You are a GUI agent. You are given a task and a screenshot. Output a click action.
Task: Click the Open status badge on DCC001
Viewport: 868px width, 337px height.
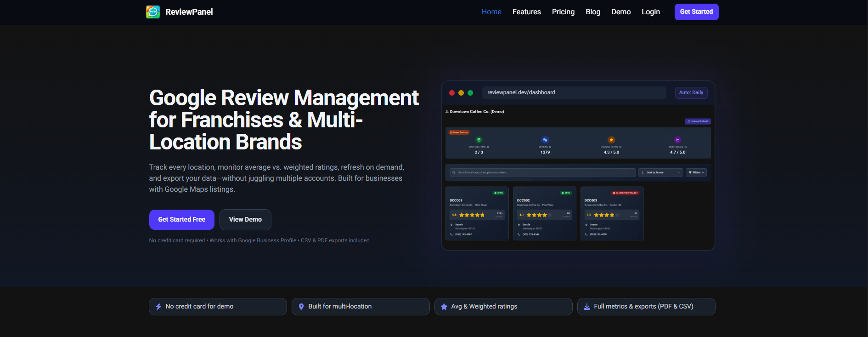498,193
